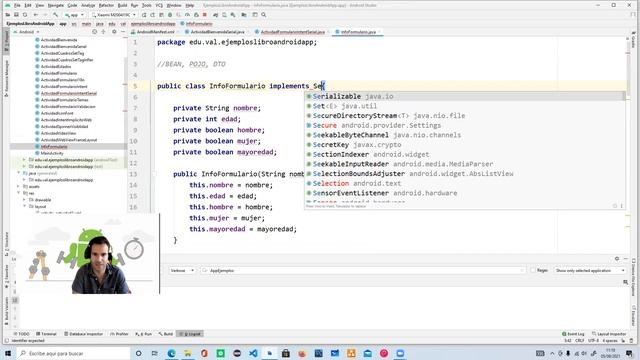
Task: Click the locate-in-tree target icon
Action: (x=94, y=32)
